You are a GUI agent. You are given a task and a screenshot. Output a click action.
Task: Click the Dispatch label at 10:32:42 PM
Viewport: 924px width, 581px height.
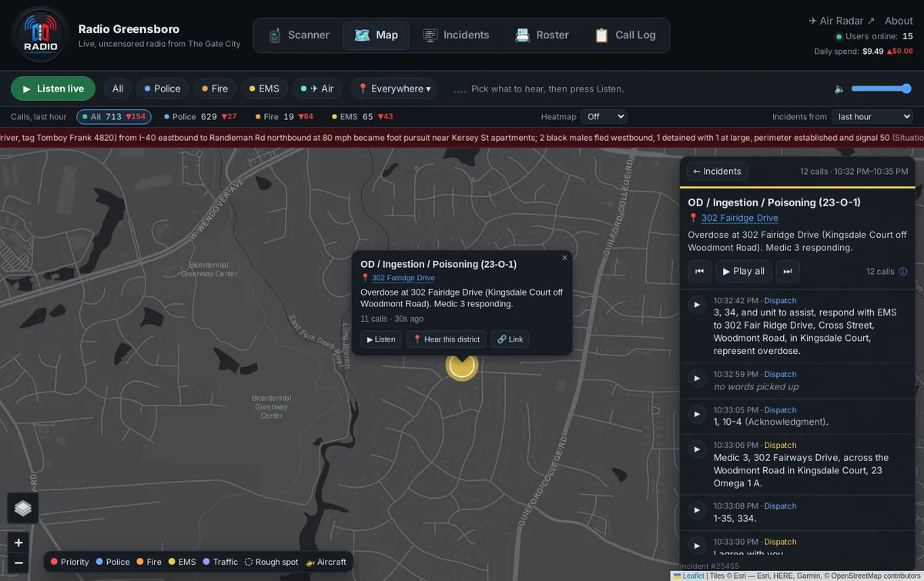tap(780, 300)
